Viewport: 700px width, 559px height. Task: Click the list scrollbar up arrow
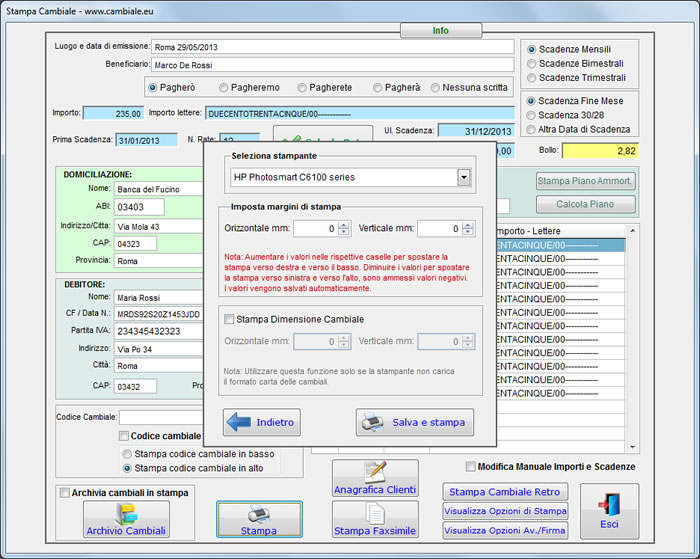633,230
